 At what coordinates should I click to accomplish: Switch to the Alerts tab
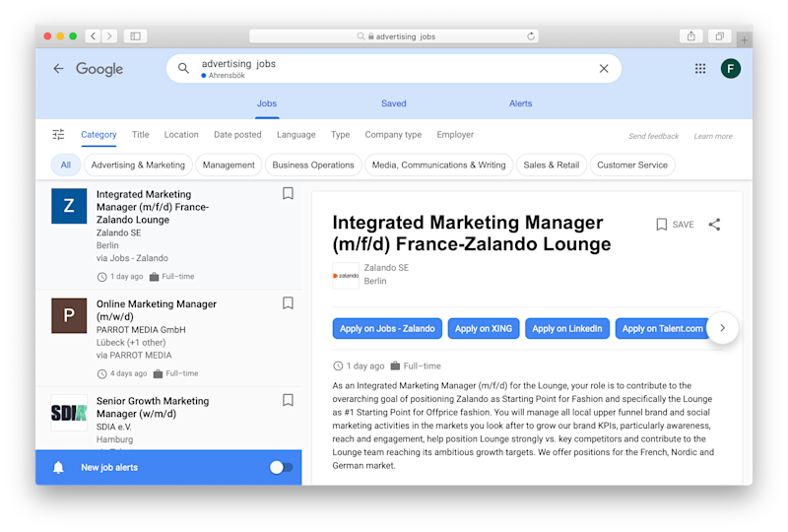point(521,103)
